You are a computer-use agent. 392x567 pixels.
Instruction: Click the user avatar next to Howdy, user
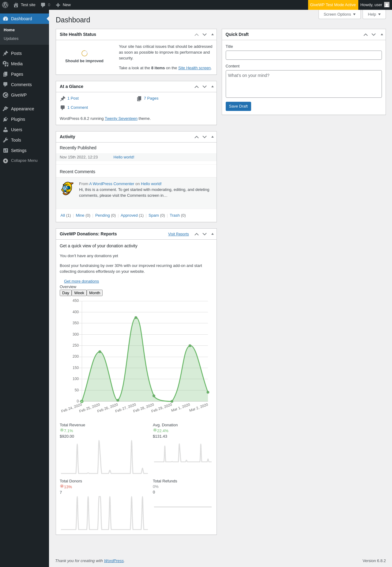pyautogui.click(x=386, y=5)
